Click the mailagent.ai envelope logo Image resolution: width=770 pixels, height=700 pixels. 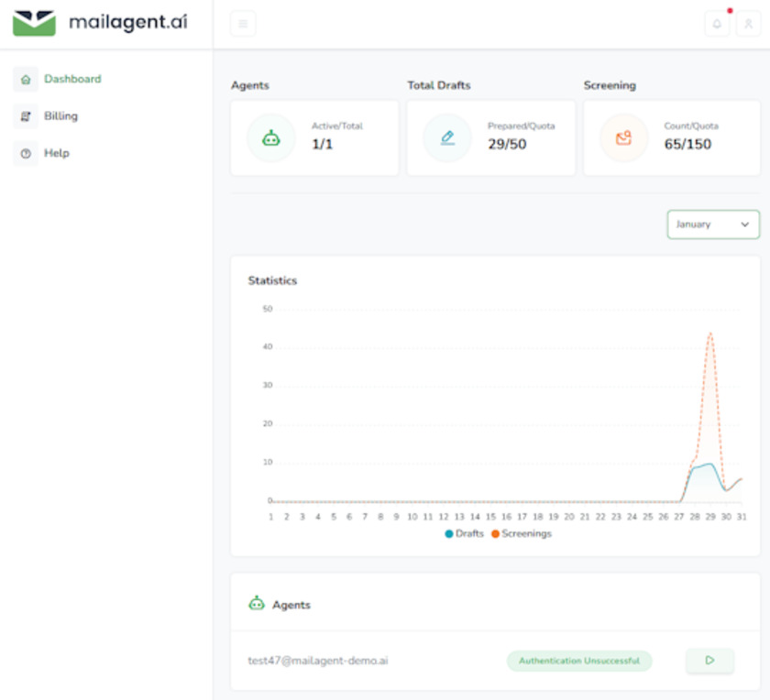(x=34, y=23)
